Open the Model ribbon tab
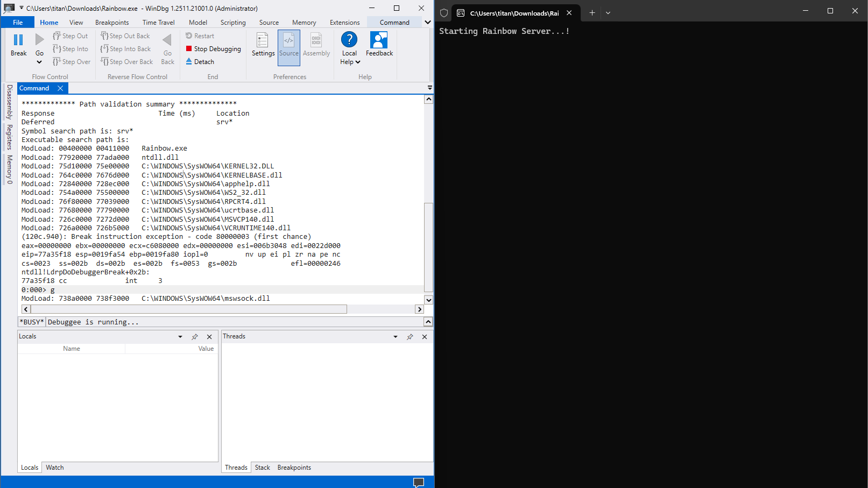 tap(198, 23)
